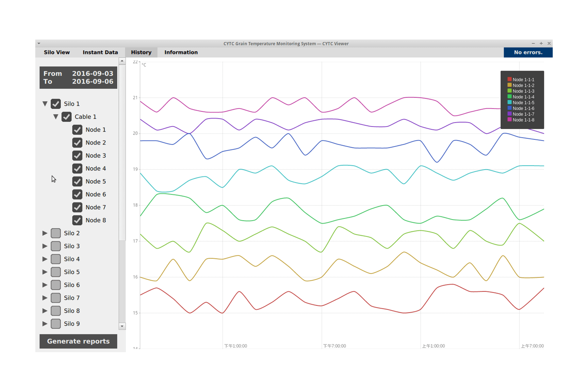Toggle the Node 1 checkbox
This screenshot has height=392, width=588.
(77, 130)
